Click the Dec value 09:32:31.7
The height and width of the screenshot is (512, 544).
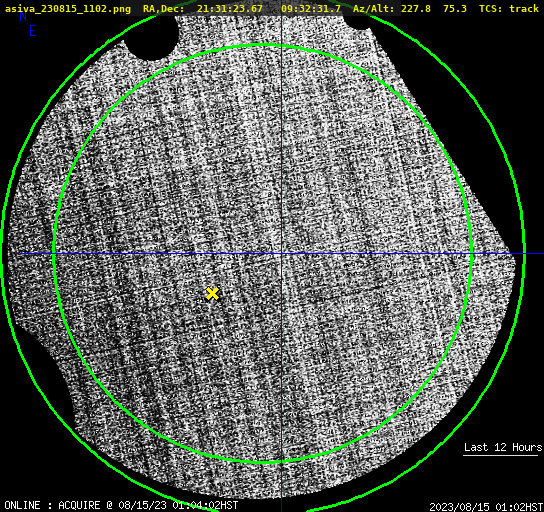[x=311, y=9]
